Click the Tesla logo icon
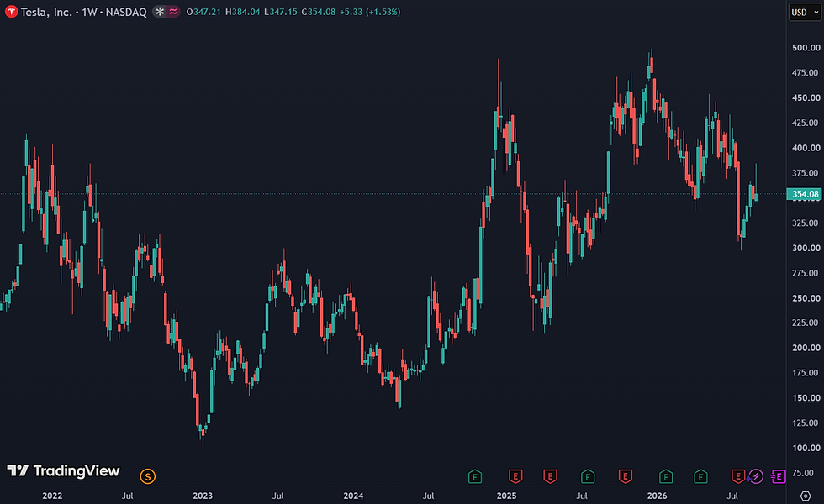 coord(11,12)
